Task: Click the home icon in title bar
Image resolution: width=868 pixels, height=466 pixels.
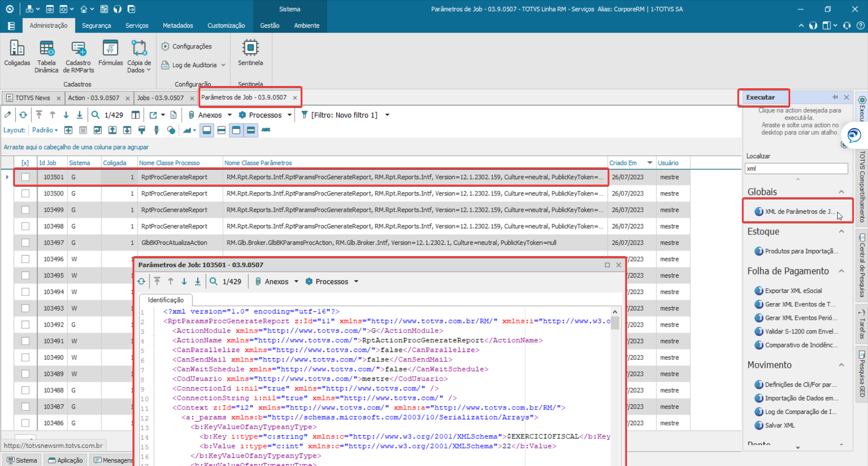Action: tap(84, 9)
